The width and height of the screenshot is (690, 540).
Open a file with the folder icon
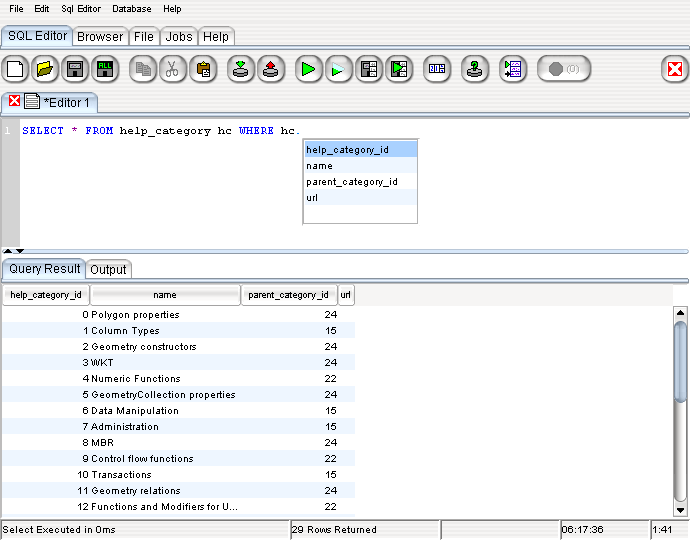coord(44,69)
